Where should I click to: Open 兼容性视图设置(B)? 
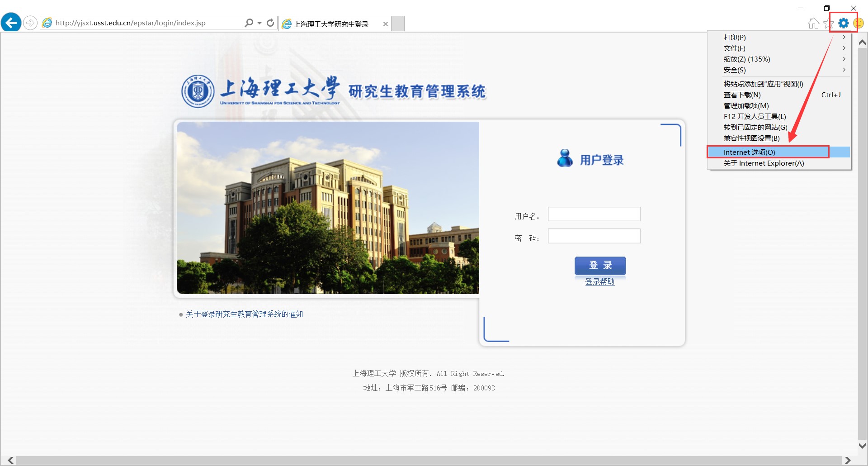pyautogui.click(x=778, y=138)
